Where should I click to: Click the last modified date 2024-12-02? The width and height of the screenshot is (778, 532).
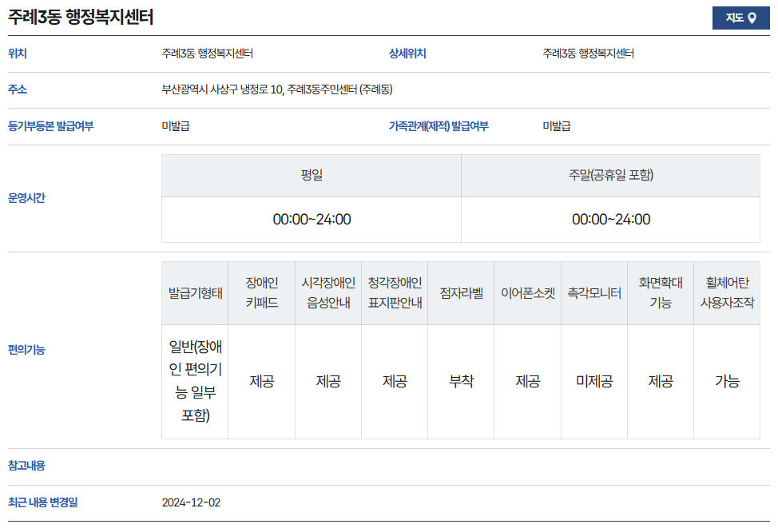pos(189,503)
